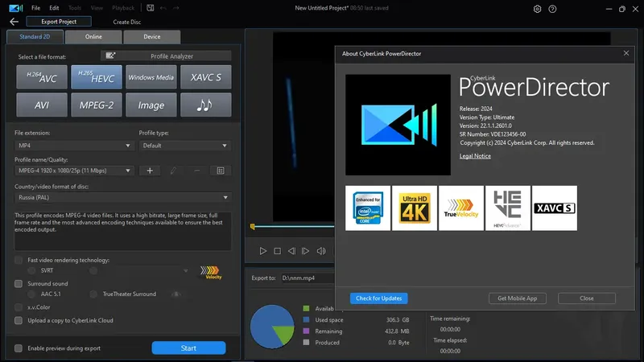Viewport: 644px width, 362px height.
Task: Open the Profile Analyzer
Action: tap(166, 56)
